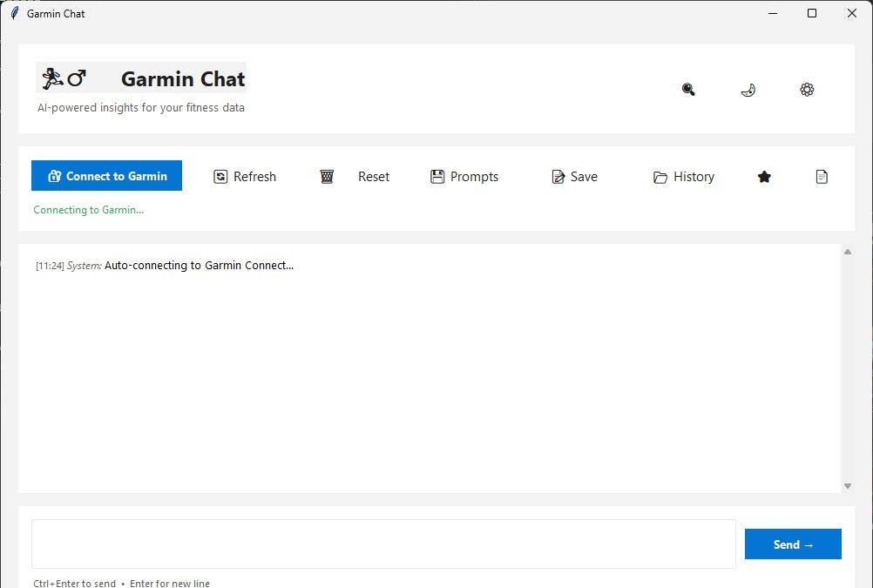Click the feather app icon in title bar
873x588 pixels.
[x=15, y=13]
